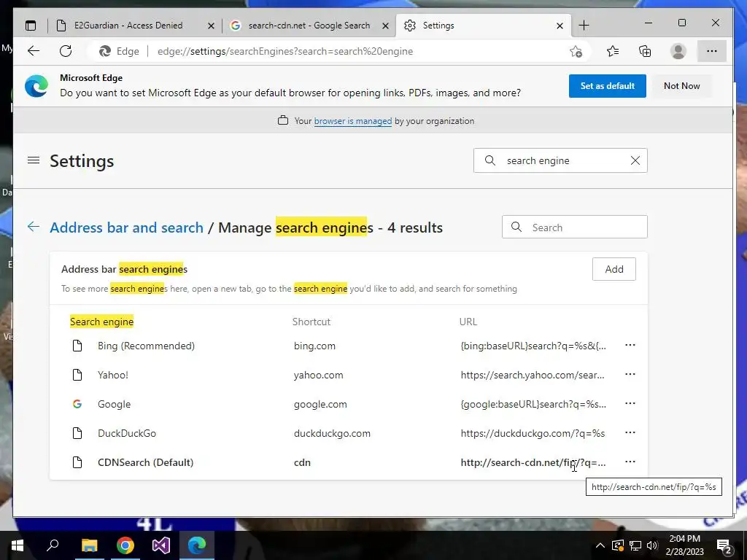This screenshot has width=747, height=560.
Task: Select the Settings tab
Action: [x=481, y=26]
